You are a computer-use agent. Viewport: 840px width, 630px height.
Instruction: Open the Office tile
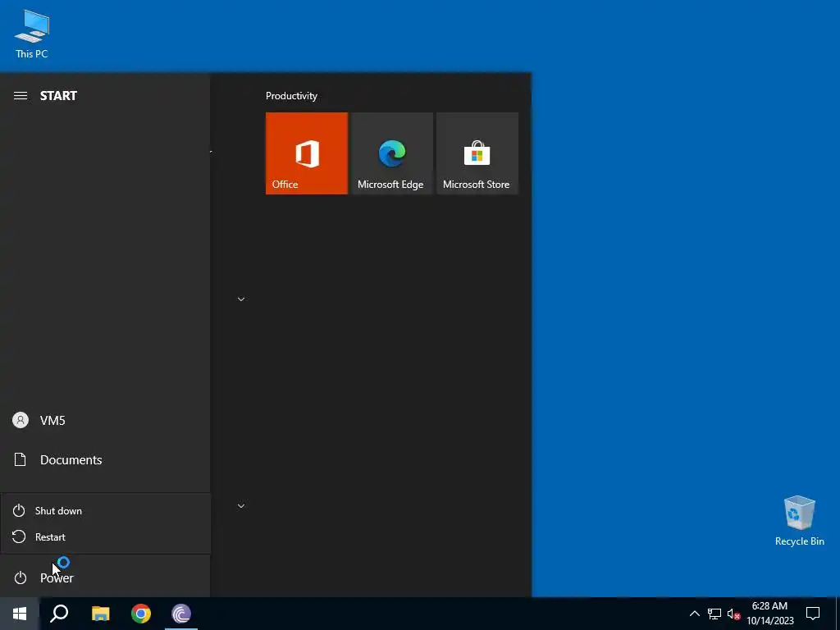(307, 153)
